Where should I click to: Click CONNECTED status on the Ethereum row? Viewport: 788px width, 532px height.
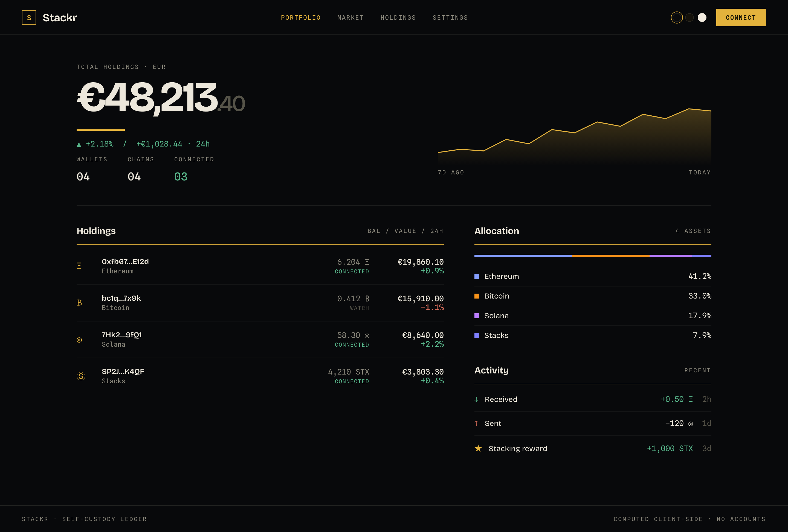tap(352, 271)
